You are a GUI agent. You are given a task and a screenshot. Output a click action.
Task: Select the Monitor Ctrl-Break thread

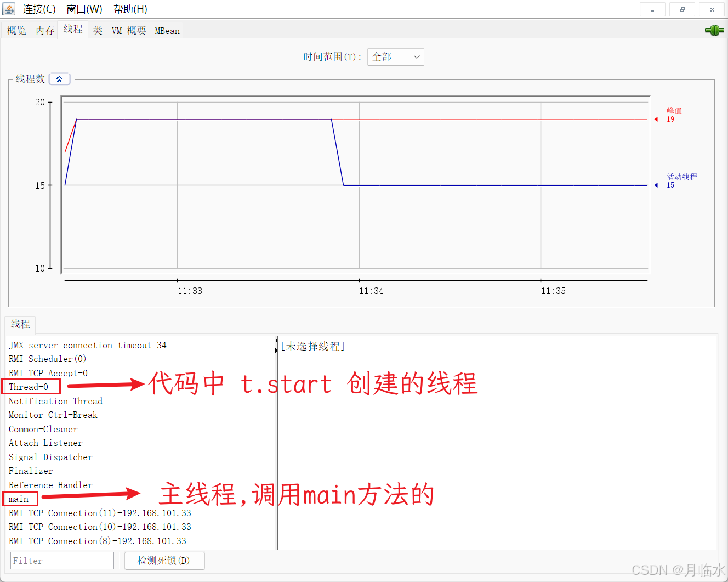coord(53,415)
